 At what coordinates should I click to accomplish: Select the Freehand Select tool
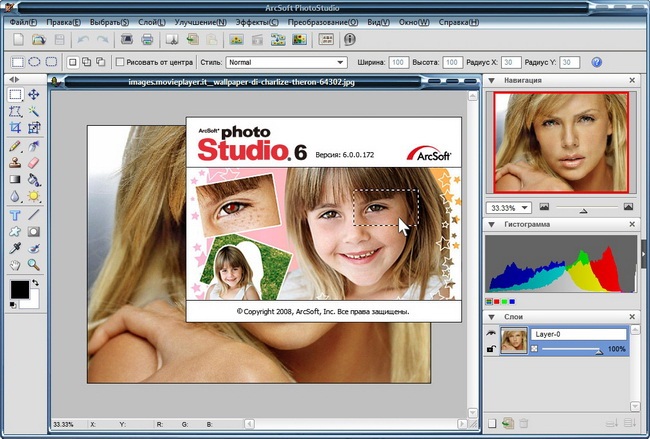tap(15, 111)
